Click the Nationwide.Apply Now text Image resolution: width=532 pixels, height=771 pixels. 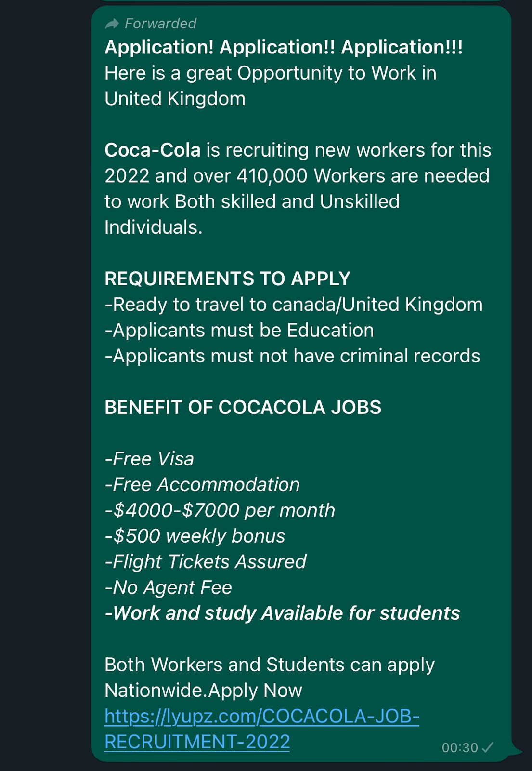point(203,691)
